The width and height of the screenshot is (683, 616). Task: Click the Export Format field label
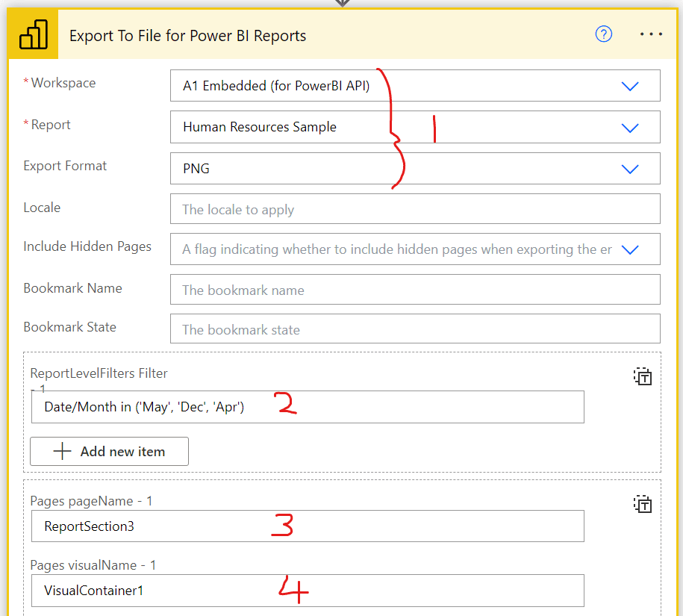(x=65, y=166)
